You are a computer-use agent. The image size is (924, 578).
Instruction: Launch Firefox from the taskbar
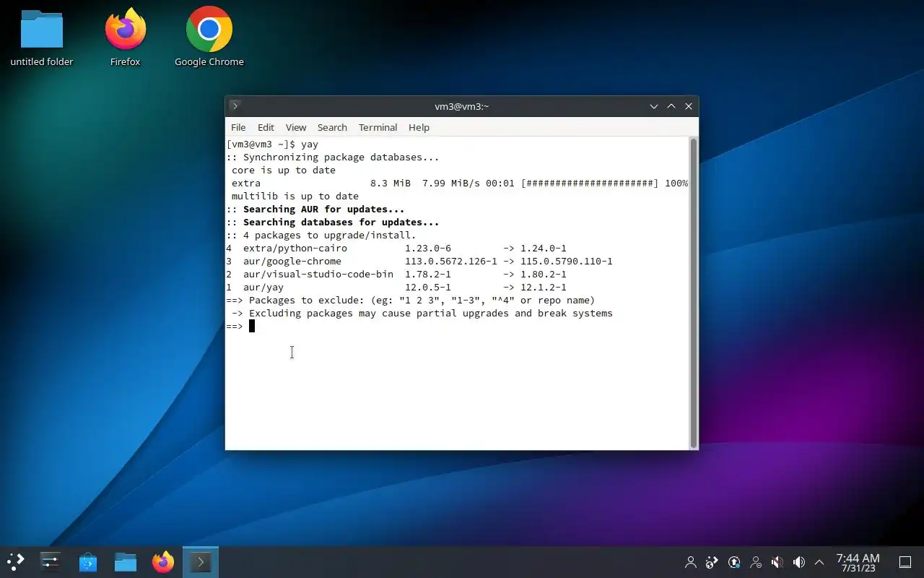tap(163, 561)
